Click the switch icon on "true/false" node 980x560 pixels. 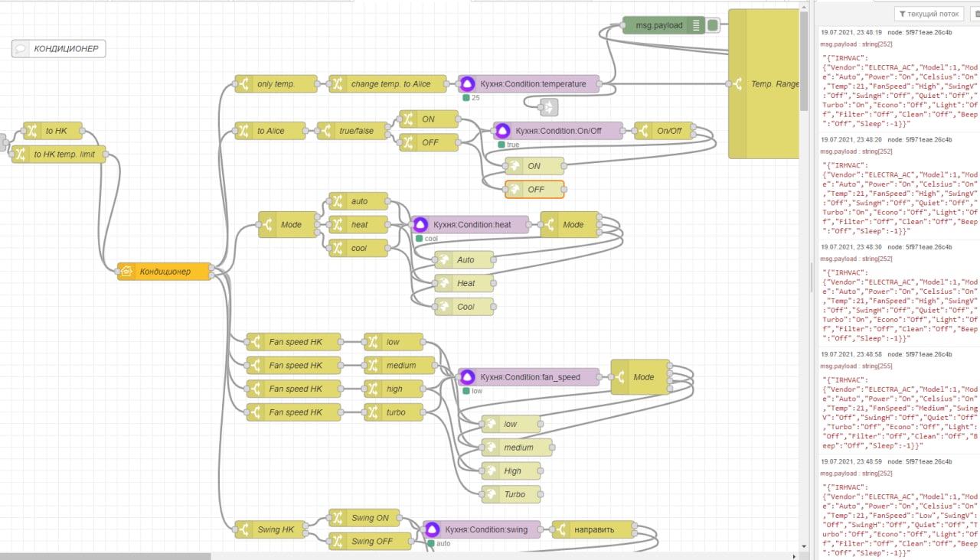click(325, 131)
